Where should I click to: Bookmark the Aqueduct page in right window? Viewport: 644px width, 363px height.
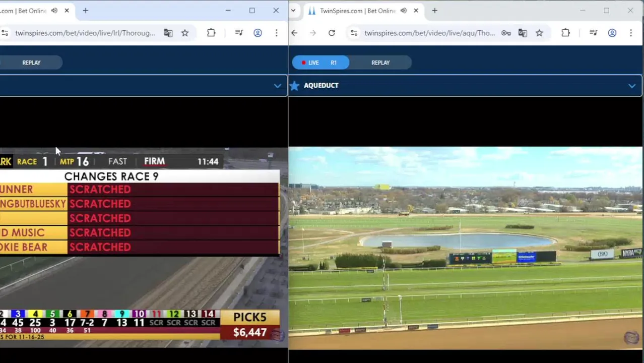tap(539, 33)
